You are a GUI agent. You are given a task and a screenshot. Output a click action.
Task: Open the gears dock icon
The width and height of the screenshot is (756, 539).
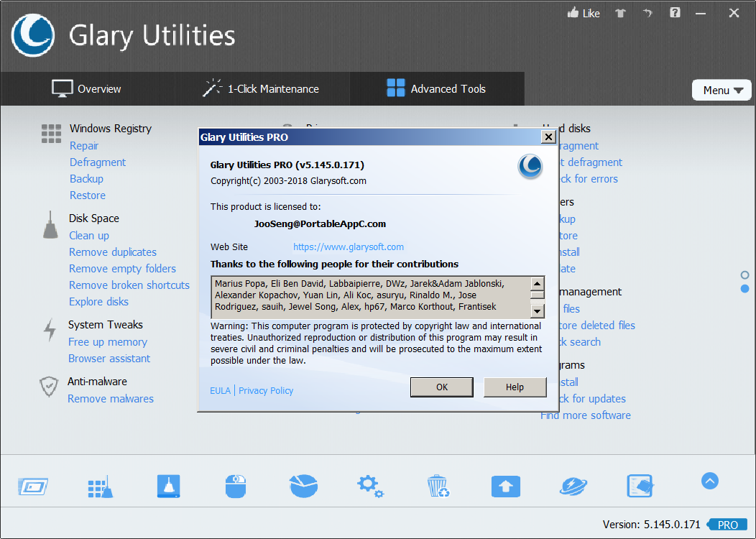point(370,486)
